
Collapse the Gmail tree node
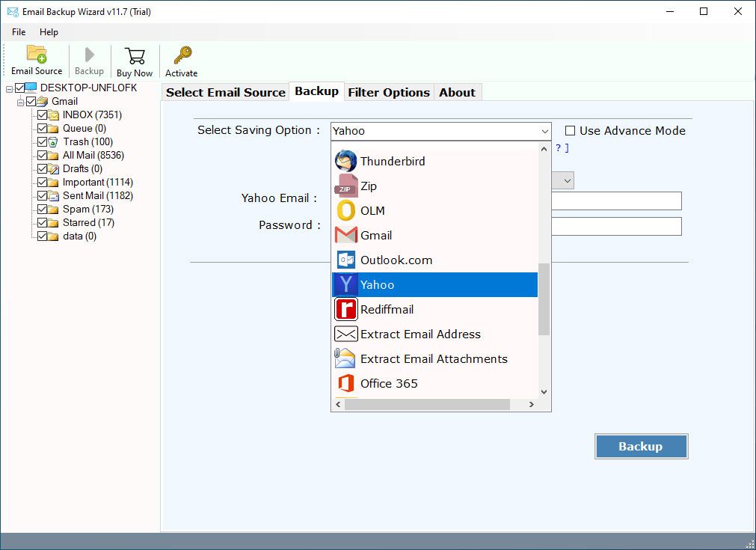click(x=21, y=103)
